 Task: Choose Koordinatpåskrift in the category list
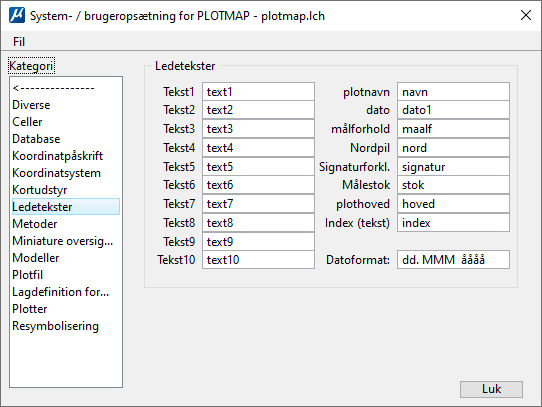(x=57, y=156)
